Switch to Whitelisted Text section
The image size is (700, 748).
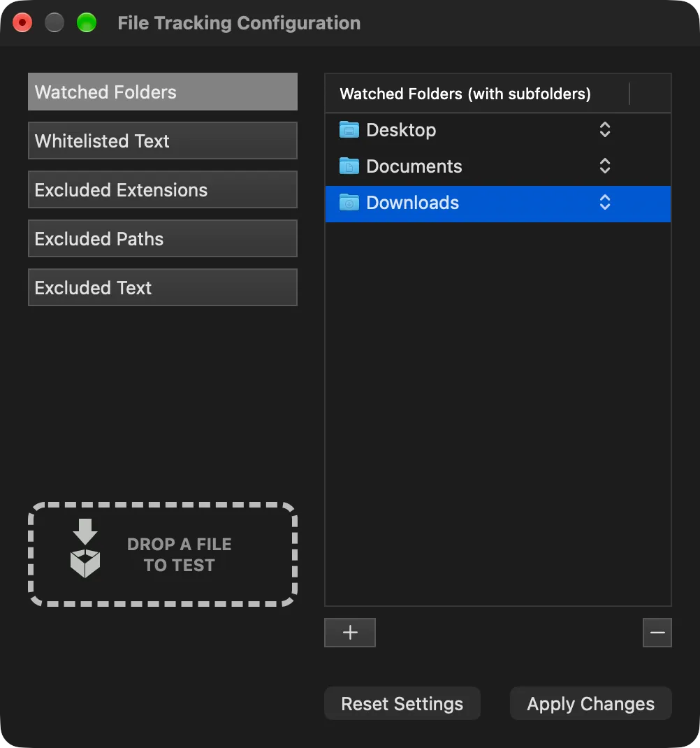pyautogui.click(x=163, y=141)
